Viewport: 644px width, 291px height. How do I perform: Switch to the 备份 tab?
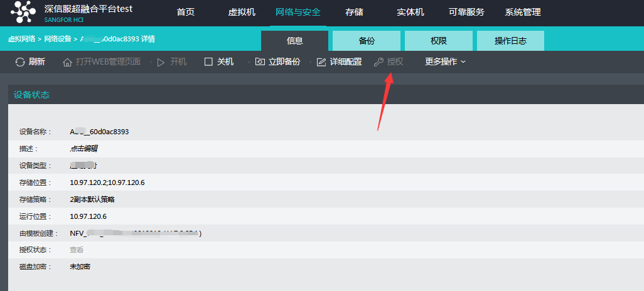pos(367,41)
